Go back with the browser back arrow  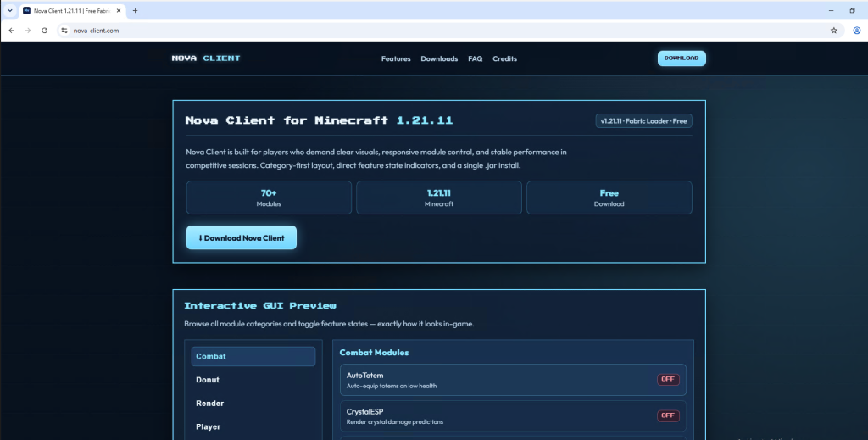coord(12,31)
